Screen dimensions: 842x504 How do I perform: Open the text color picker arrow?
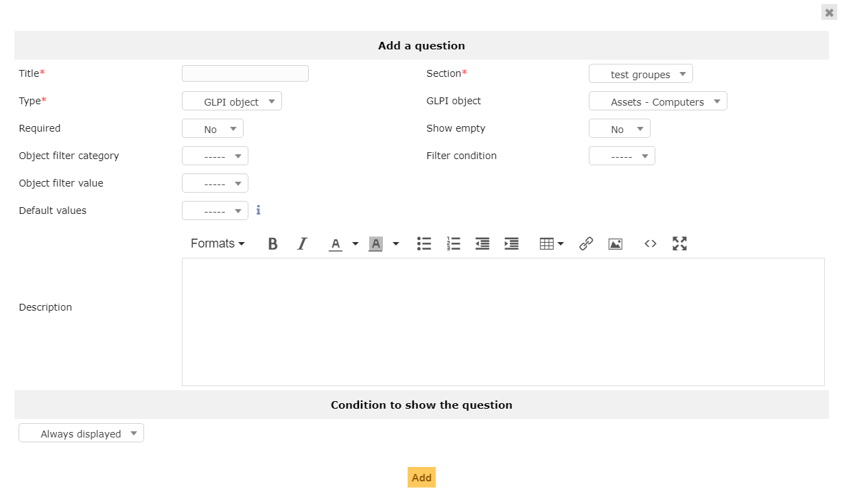(x=355, y=243)
